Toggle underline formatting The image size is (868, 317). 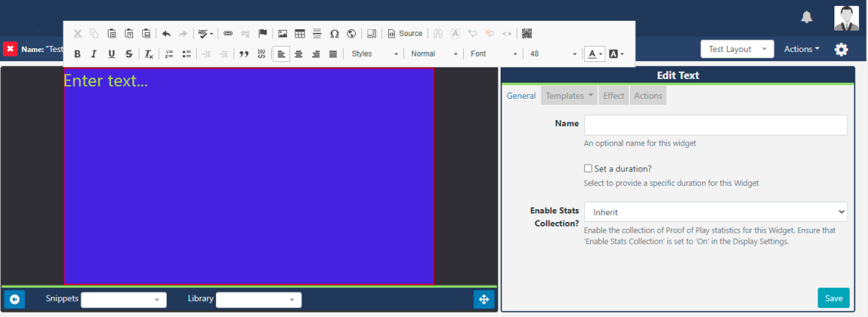click(112, 54)
